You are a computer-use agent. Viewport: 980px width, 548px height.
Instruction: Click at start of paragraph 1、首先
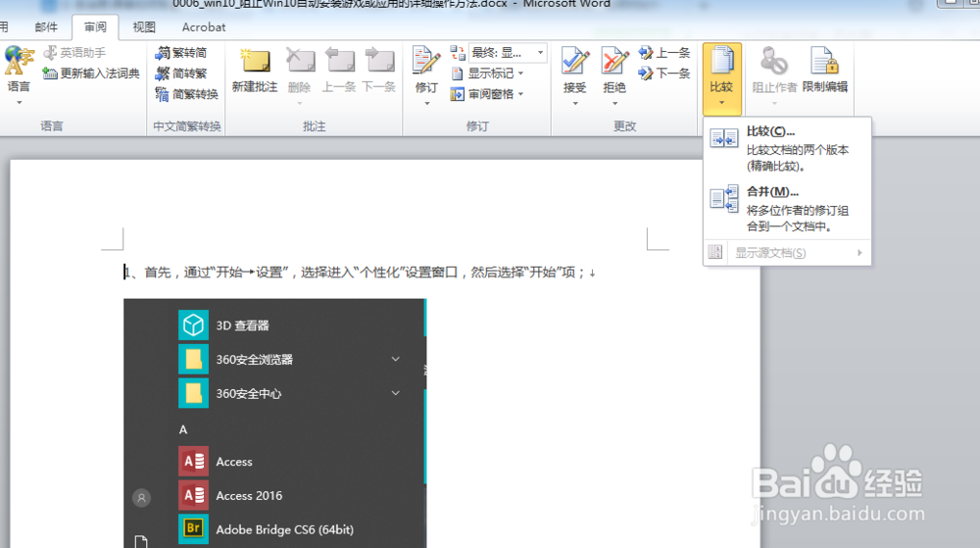click(x=124, y=273)
